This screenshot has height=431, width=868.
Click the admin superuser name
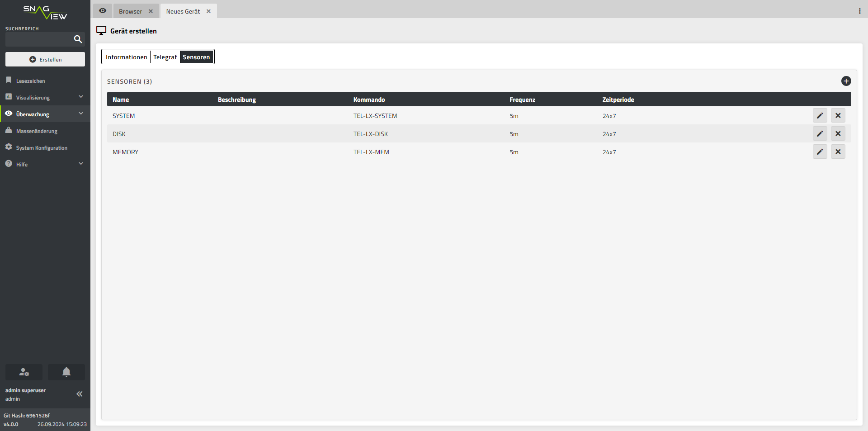[25, 390]
